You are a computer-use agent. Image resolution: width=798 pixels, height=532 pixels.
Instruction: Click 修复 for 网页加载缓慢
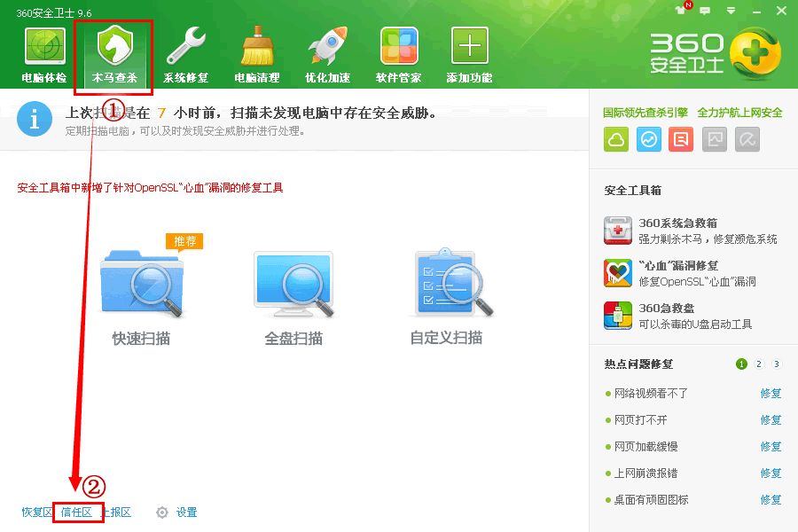771,447
